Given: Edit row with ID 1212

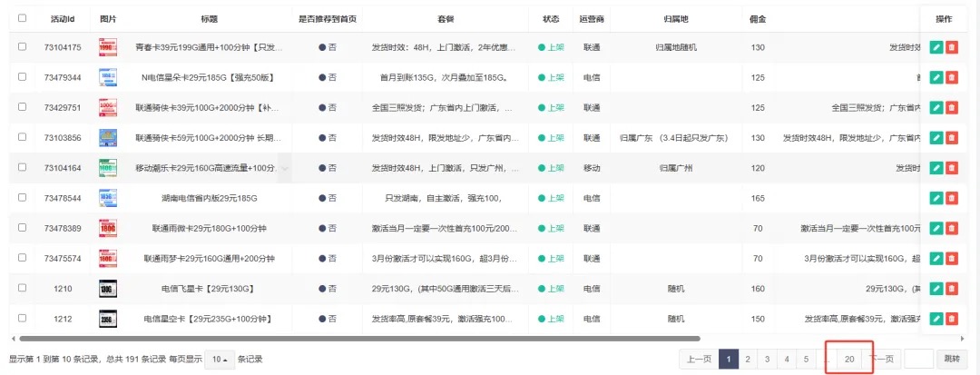Looking at the screenshot, I should pyautogui.click(x=936, y=319).
